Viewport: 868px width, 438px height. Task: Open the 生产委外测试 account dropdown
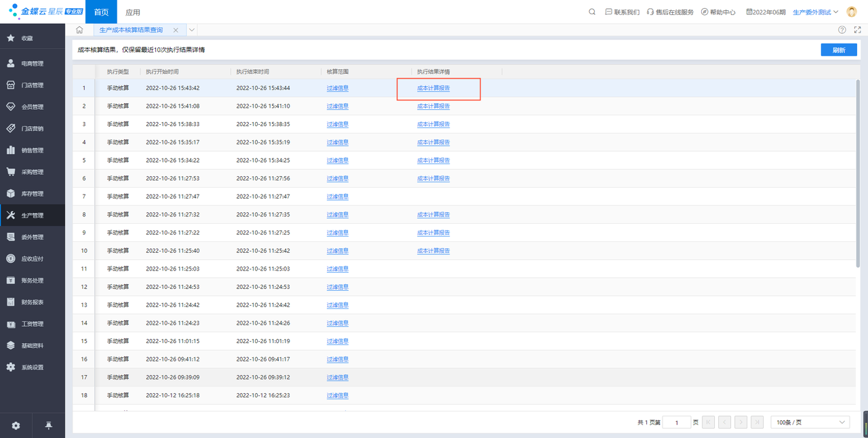(x=816, y=12)
